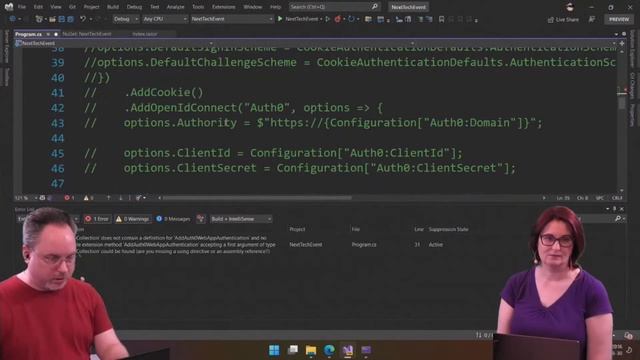Image resolution: width=640 pixels, height=360 pixels.
Task: Open Microsoft Edge from the taskbar
Action: click(x=329, y=350)
